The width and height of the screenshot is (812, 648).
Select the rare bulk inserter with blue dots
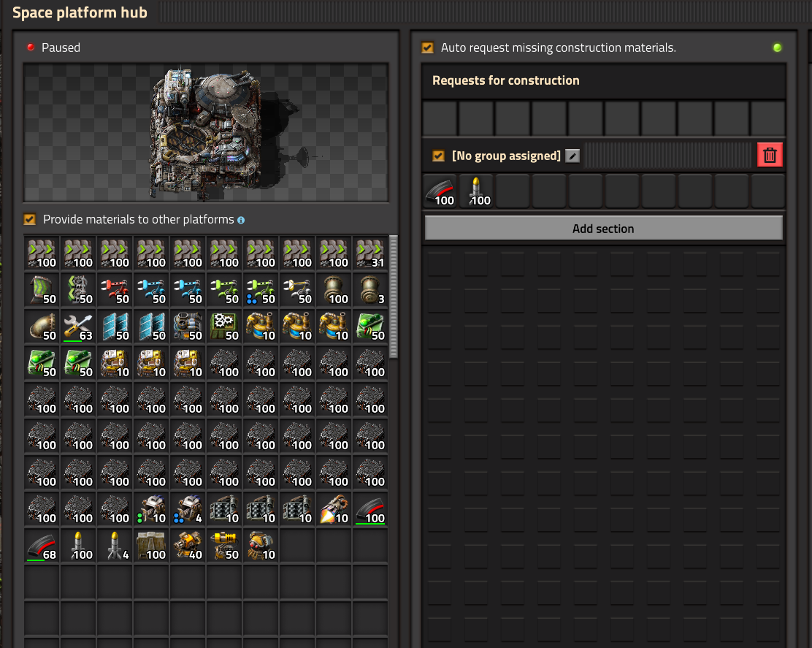click(261, 290)
